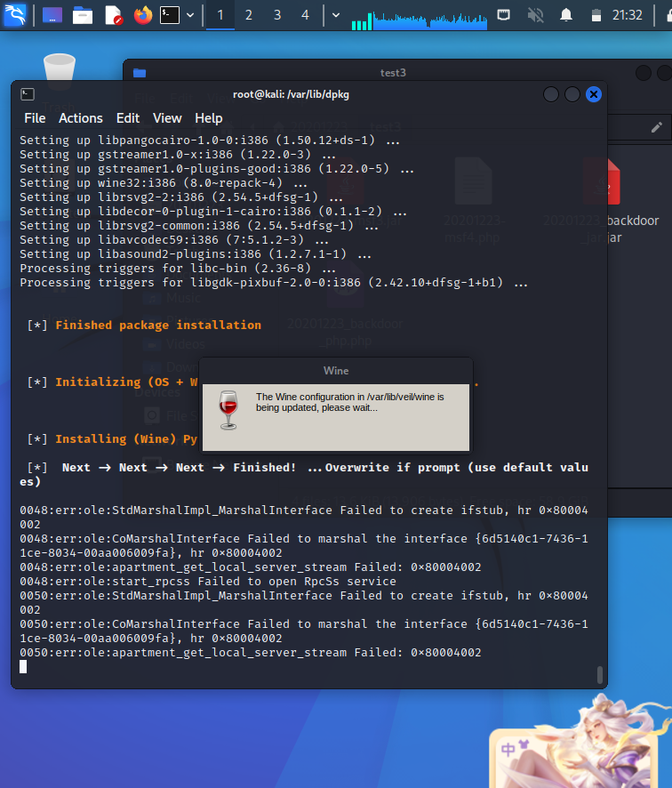Close the root@kali terminal window
The image size is (672, 788).
coord(594,94)
